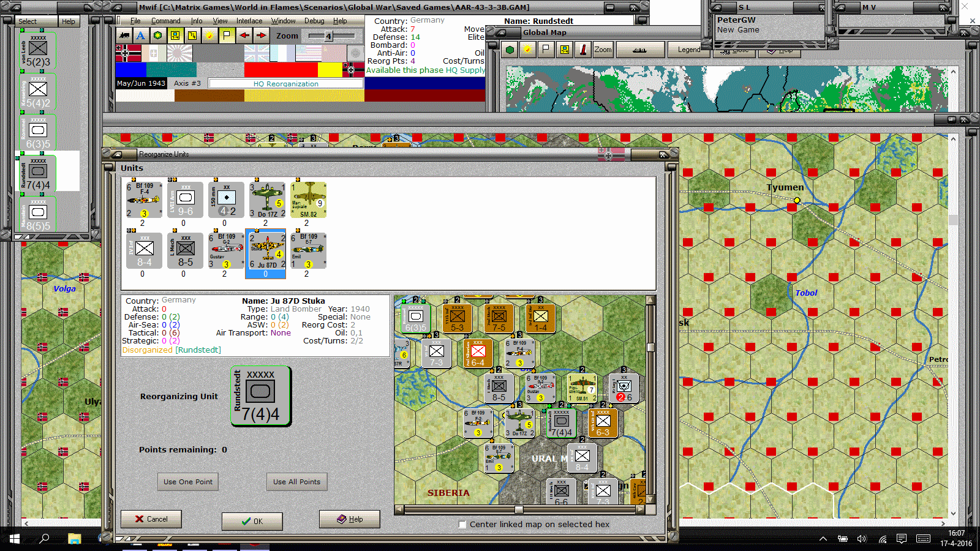The width and height of the screenshot is (980, 551).
Task: Open the Interface menu
Action: [249, 21]
